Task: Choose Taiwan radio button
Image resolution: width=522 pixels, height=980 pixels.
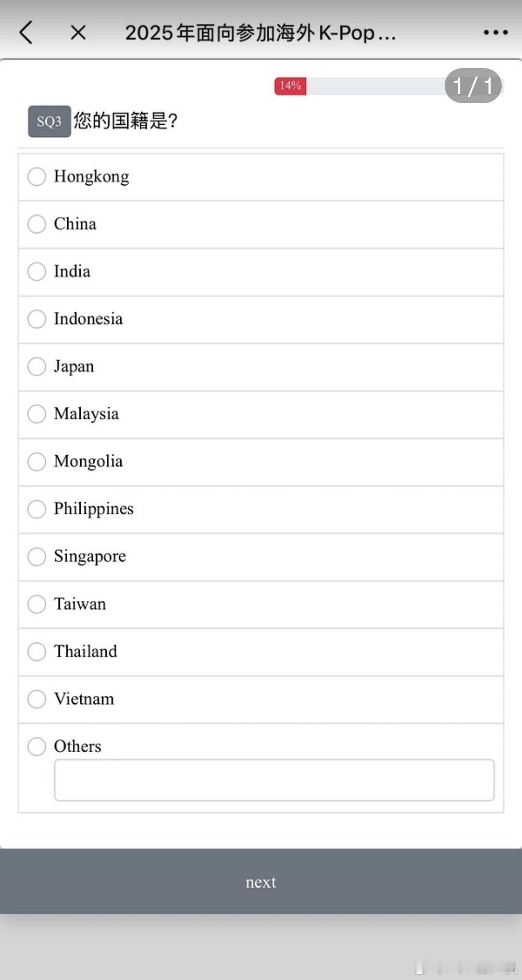Action: 37,604
